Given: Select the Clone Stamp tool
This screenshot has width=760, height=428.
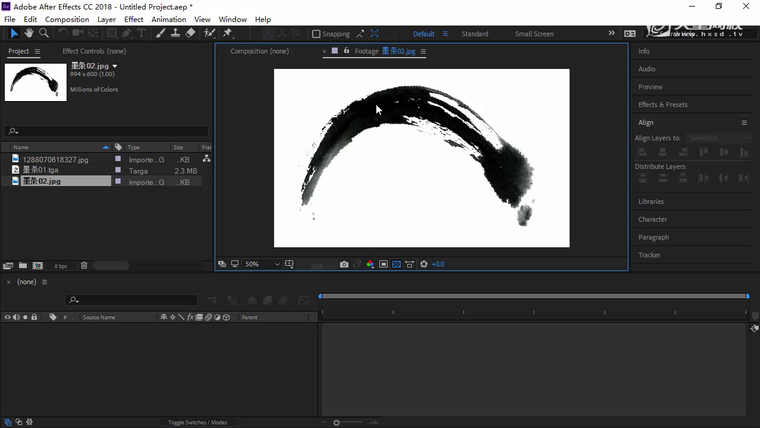Looking at the screenshot, I should point(175,33).
